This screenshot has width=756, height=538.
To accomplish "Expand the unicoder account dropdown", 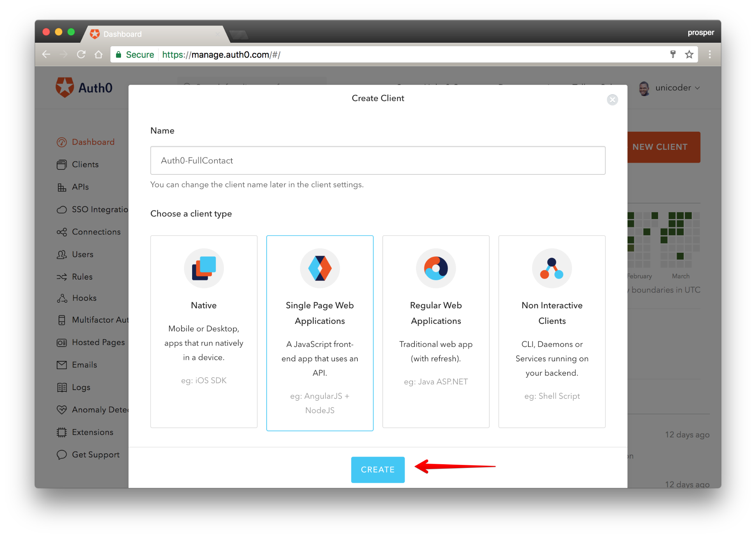I will click(677, 88).
